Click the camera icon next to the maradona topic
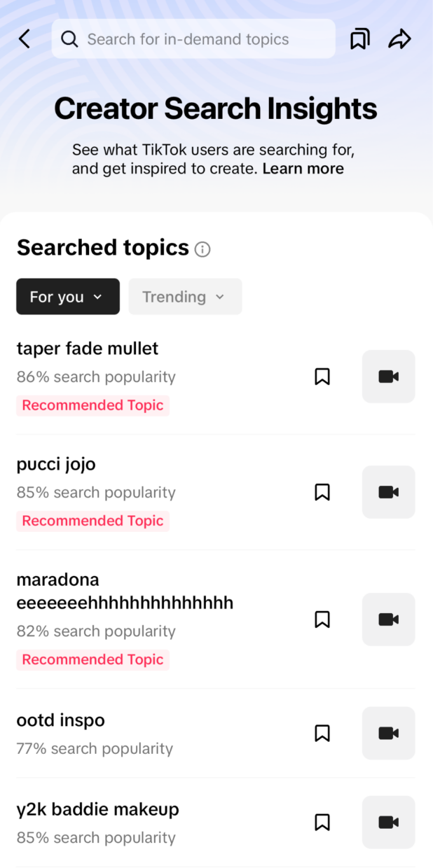Screen dimensions: 433x868 (x=388, y=619)
